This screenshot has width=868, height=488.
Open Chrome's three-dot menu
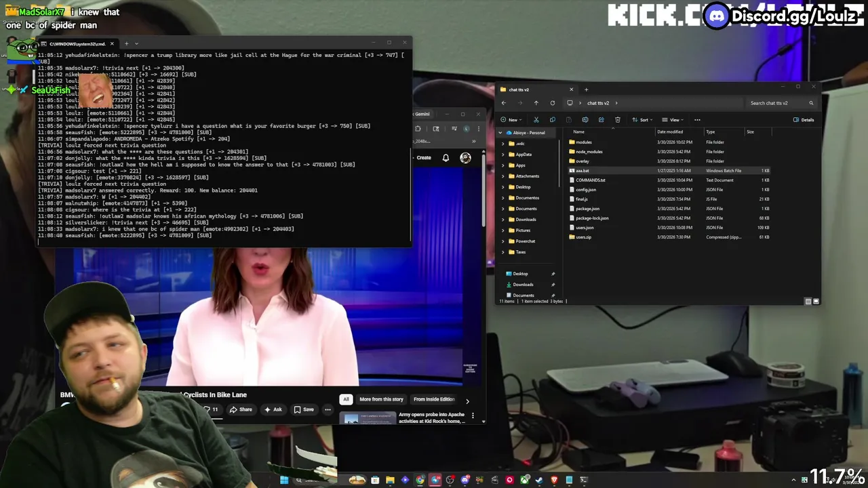479,129
